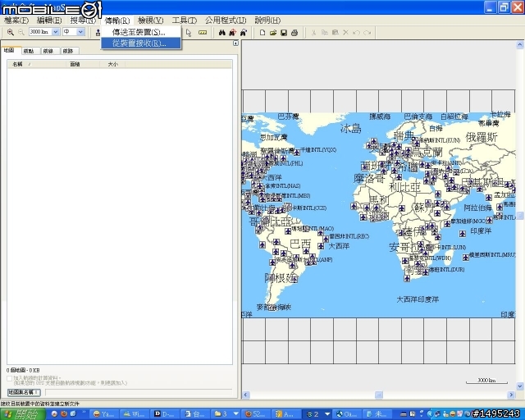The height and width of the screenshot is (420, 525).
Task: Toggle the route calculation data checkbox
Action: pyautogui.click(x=9, y=378)
